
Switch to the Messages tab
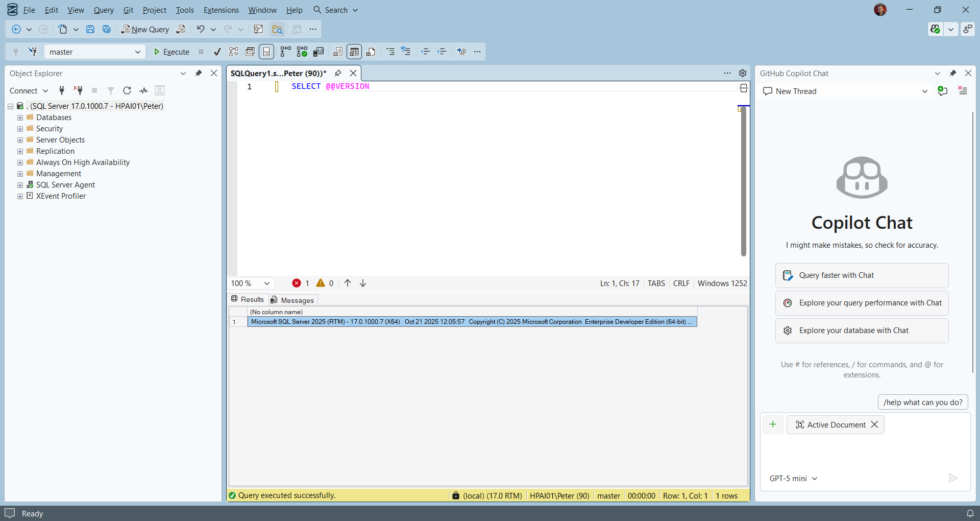(293, 300)
